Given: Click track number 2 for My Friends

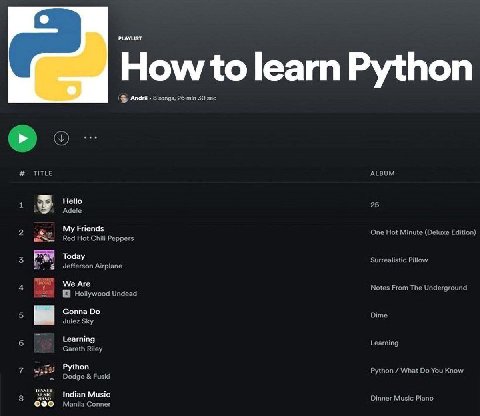Looking at the screenshot, I should pyautogui.click(x=21, y=232).
